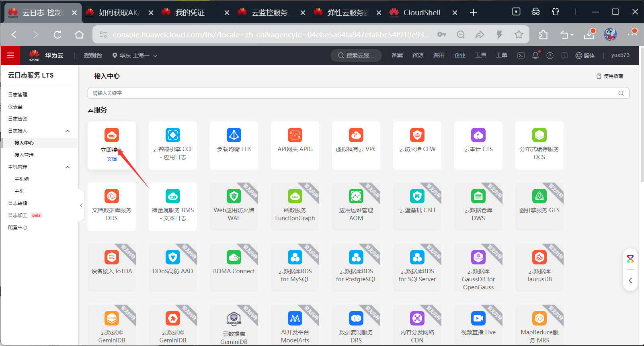
Task: Open the 华东-上海一 region dropdown
Action: tap(135, 55)
